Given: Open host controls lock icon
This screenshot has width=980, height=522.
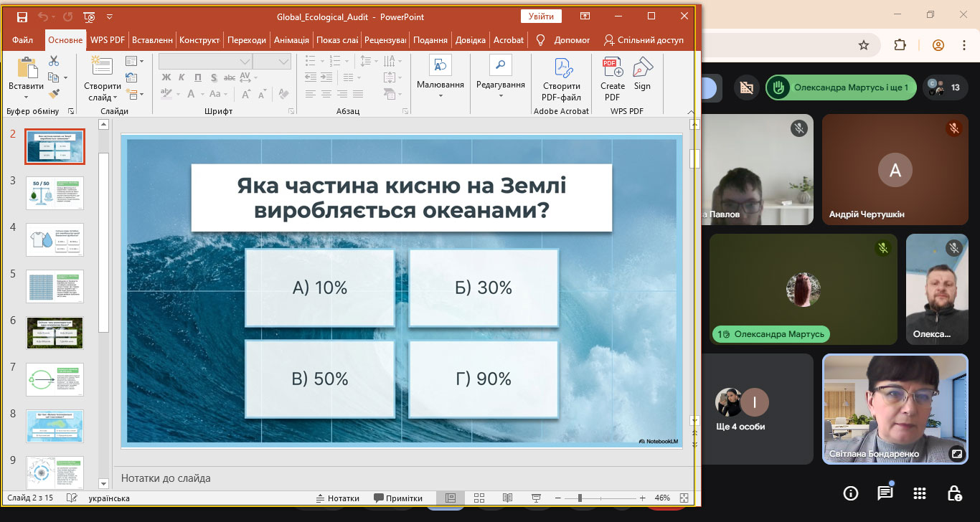Looking at the screenshot, I should click(x=954, y=493).
